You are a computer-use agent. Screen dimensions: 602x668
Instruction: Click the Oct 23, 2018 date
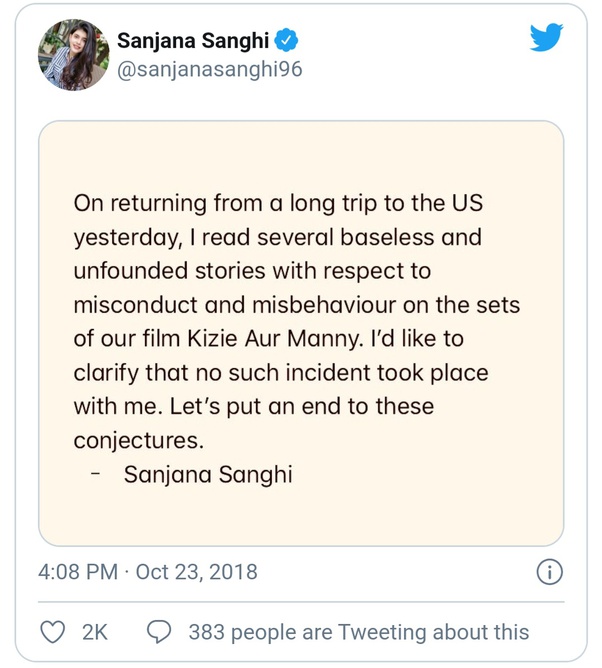coord(196,573)
